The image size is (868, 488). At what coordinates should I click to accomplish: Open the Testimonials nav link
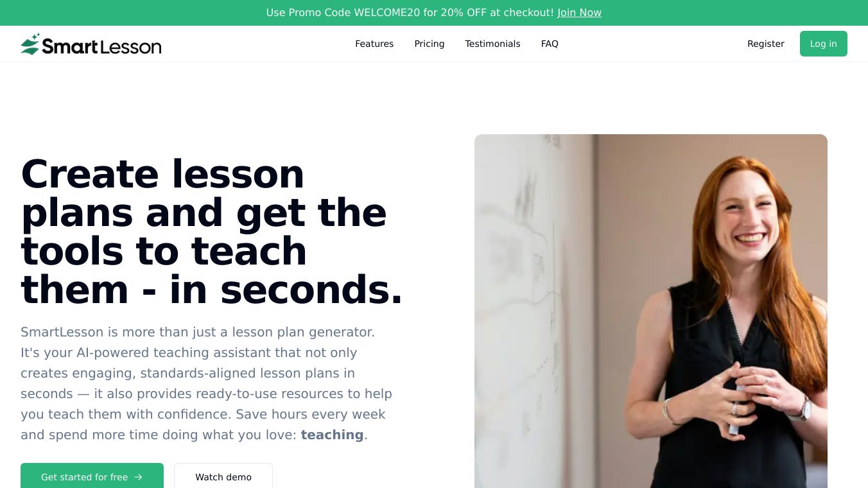tap(492, 44)
